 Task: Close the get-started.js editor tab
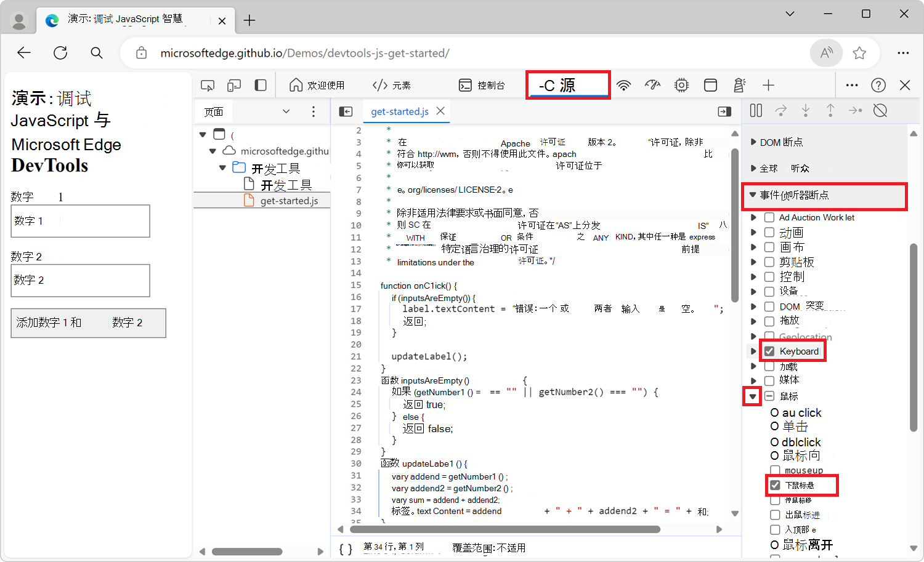point(440,111)
